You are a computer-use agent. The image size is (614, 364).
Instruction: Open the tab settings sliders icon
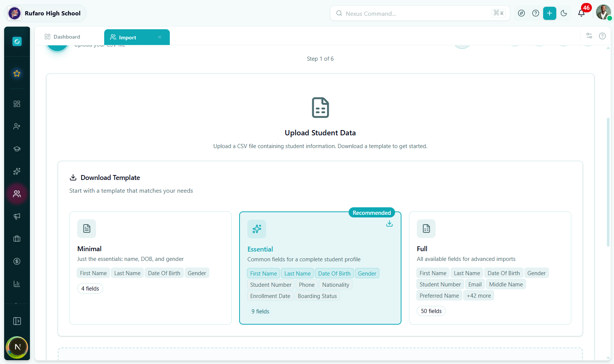(589, 36)
